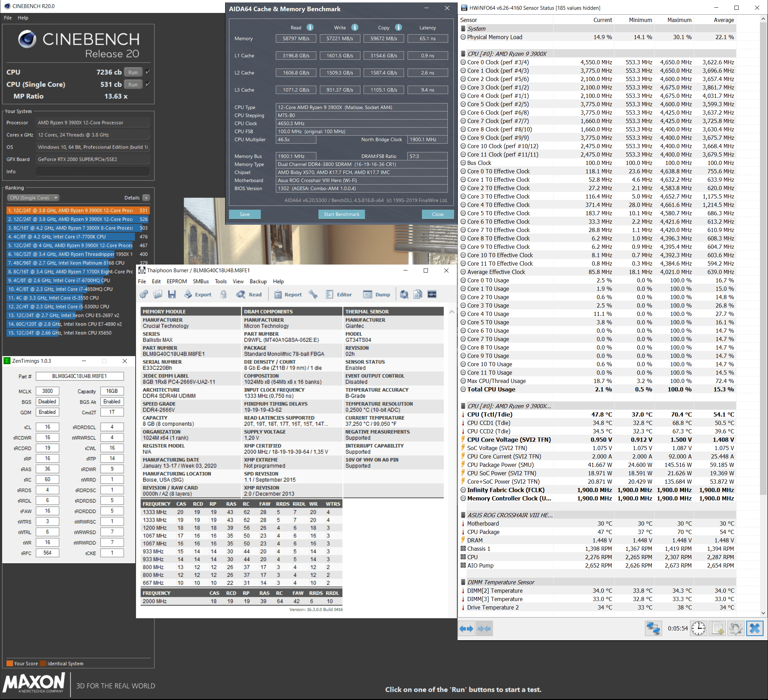The image size is (768, 700).
Task: Click Export in Thaiphoon Burner toolbar
Action: coord(198,294)
